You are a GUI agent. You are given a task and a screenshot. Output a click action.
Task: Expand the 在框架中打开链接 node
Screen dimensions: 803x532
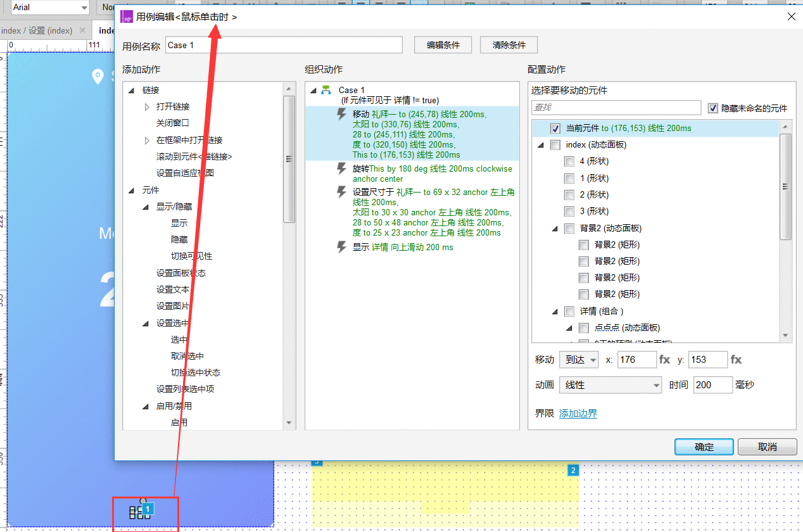coord(147,140)
